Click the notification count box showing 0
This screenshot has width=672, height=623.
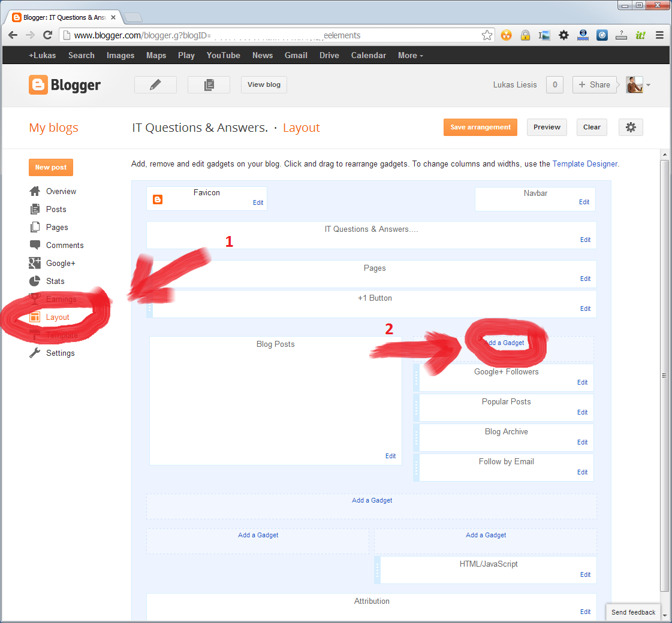[x=555, y=85]
